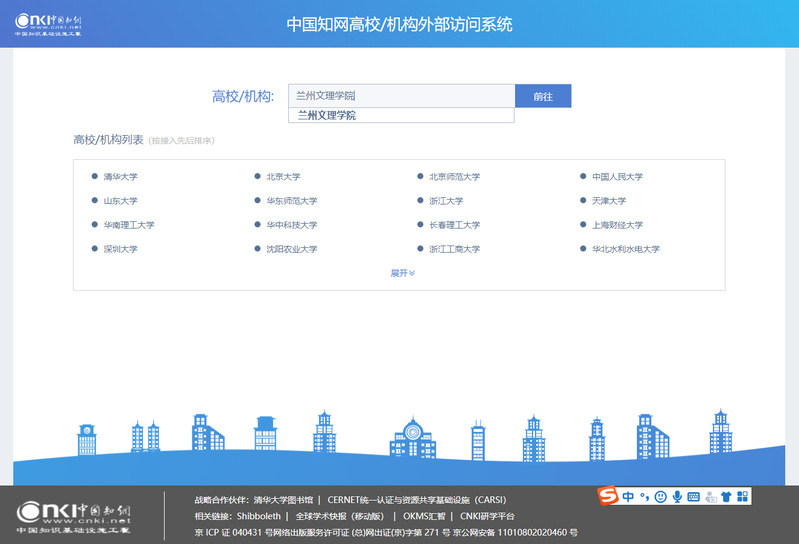This screenshot has height=544, width=799.
Task: Click the CNKI logo in the header
Action: [48, 24]
